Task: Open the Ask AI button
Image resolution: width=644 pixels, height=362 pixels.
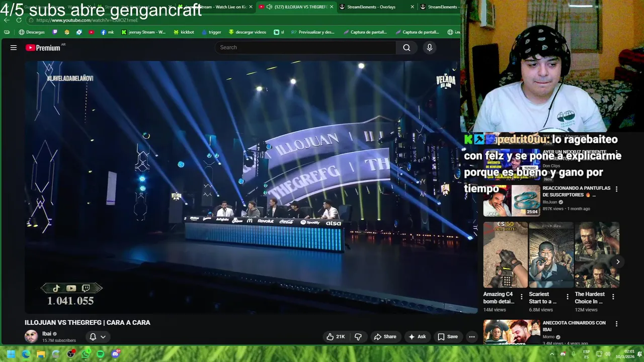Action: coord(417,337)
